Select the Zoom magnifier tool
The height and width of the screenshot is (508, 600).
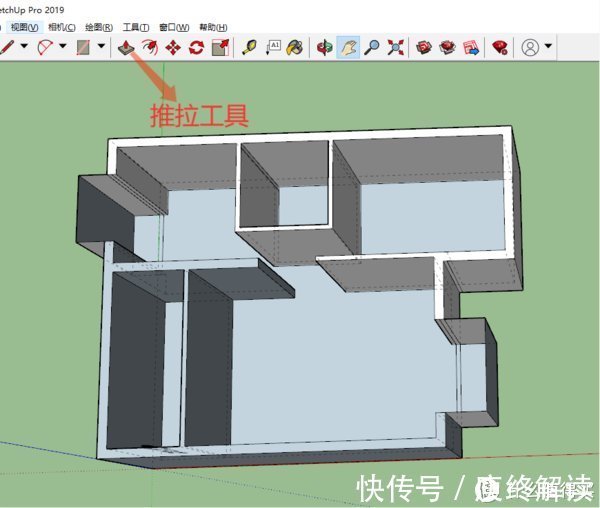(371, 48)
